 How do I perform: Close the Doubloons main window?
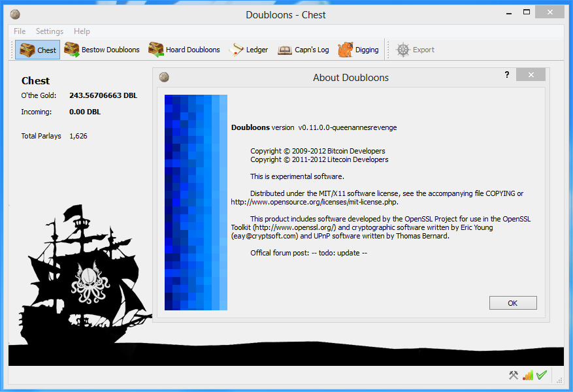tap(550, 12)
